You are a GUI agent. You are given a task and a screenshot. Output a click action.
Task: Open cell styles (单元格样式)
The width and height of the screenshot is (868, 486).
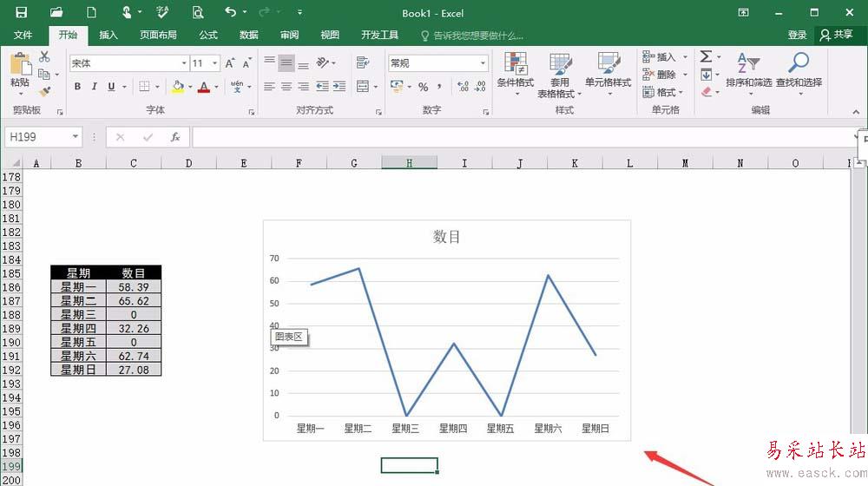click(x=608, y=74)
